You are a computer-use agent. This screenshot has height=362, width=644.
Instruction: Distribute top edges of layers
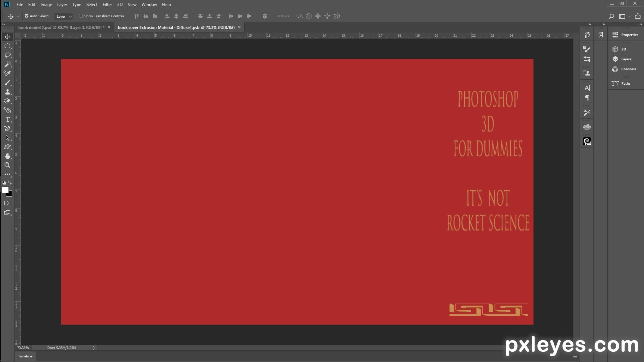200,16
